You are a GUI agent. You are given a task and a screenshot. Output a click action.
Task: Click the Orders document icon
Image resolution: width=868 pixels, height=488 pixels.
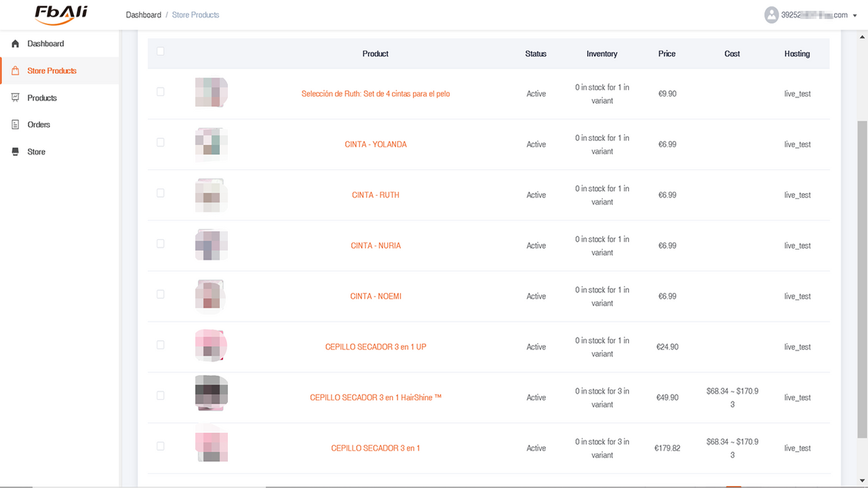(16, 125)
